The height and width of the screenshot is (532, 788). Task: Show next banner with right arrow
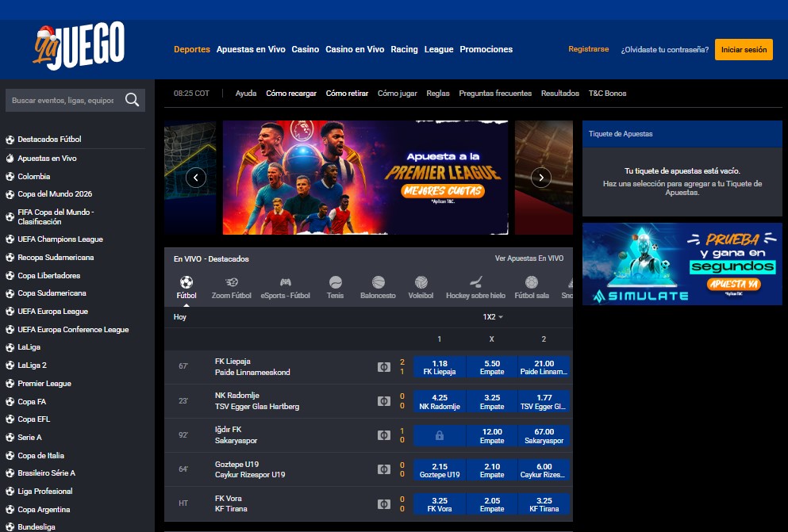coord(541,177)
